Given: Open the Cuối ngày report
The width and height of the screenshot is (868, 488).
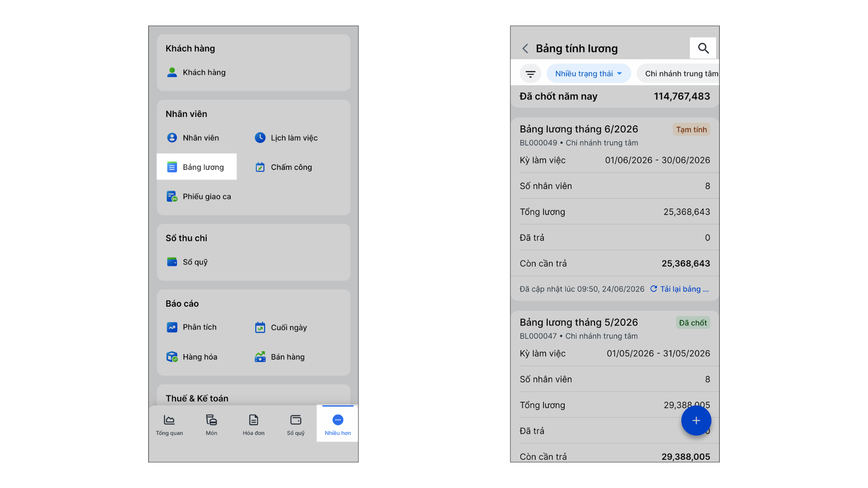Looking at the screenshot, I should [x=281, y=328].
